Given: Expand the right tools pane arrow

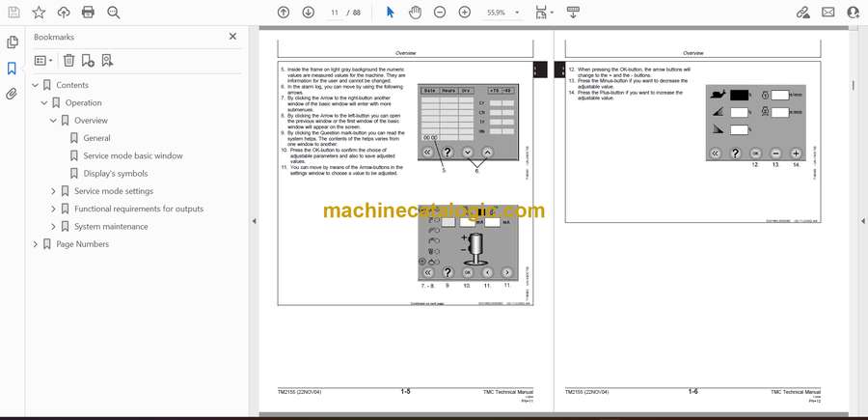Looking at the screenshot, I should 862,221.
